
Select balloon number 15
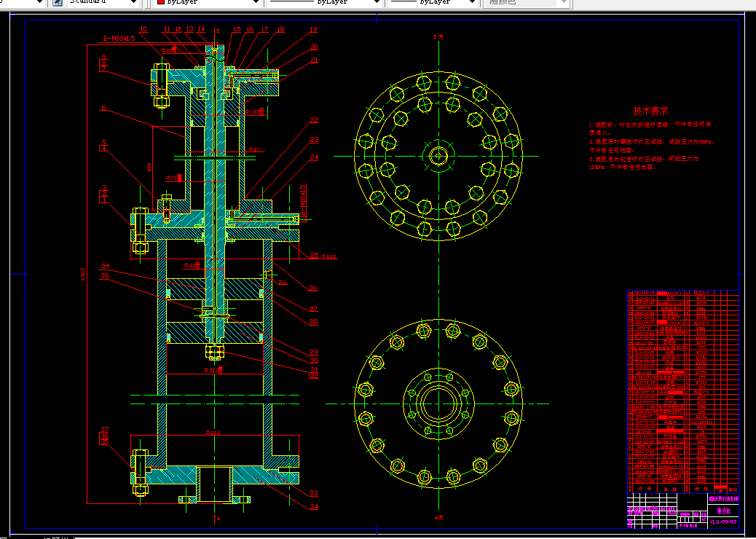pyautogui.click(x=237, y=29)
